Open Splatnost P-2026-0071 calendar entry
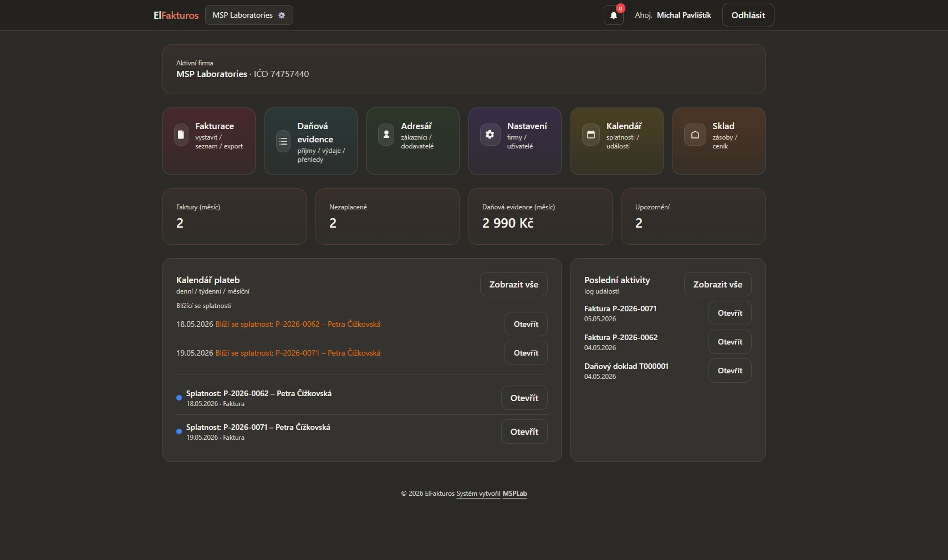 (524, 431)
